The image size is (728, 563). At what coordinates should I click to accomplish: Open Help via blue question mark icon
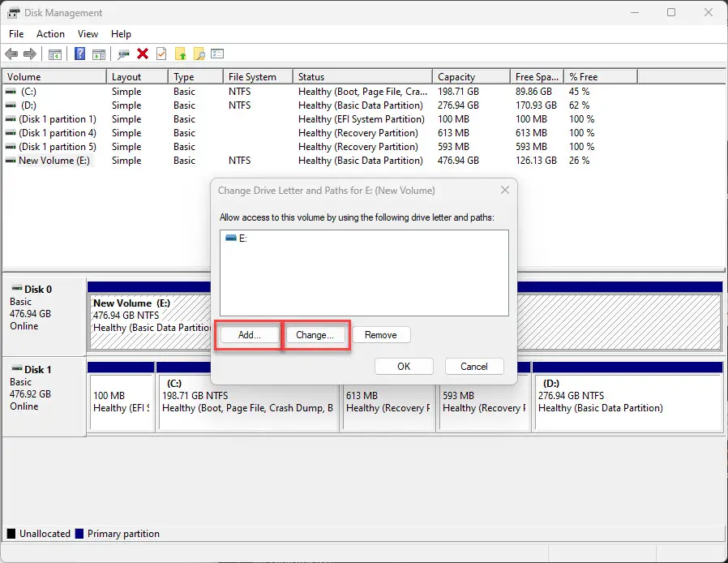80,54
